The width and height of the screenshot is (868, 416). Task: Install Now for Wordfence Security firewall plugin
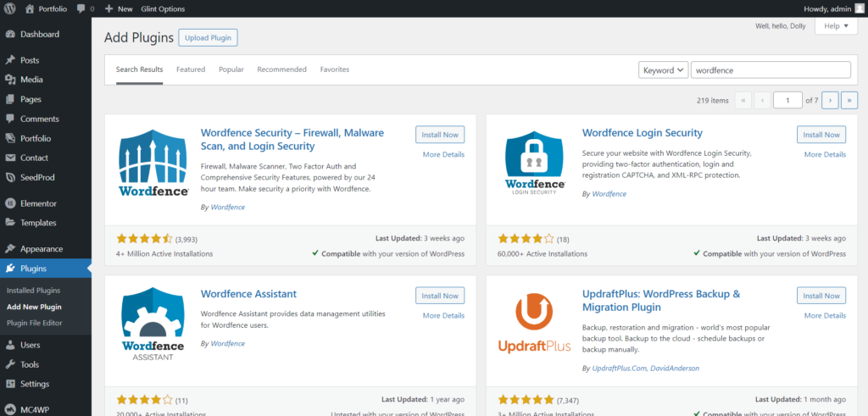click(440, 135)
